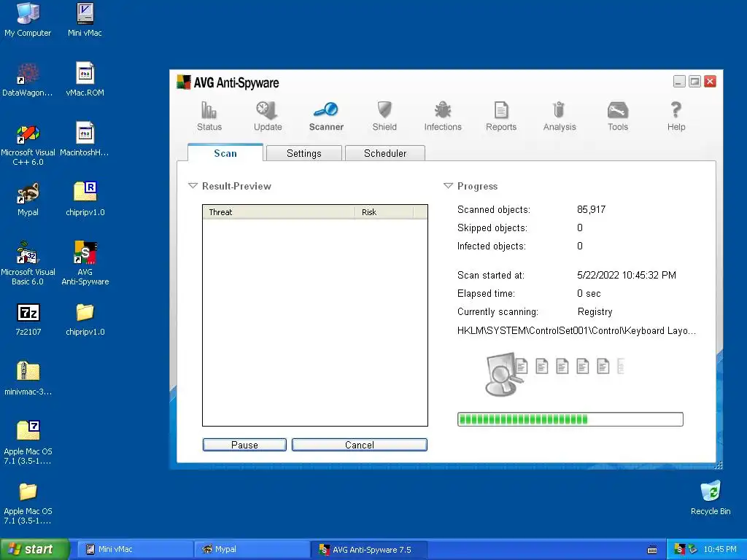
Task: Open the Tools section
Action: [x=617, y=116]
